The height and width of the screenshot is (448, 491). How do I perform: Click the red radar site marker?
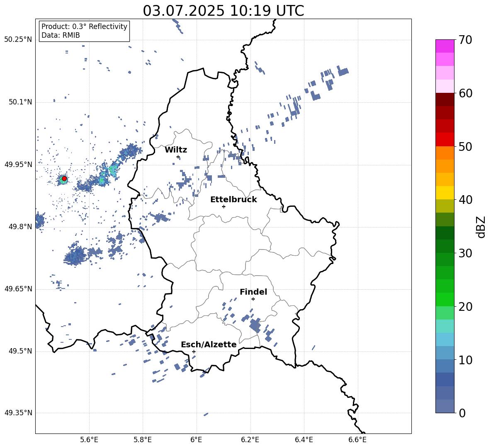[x=64, y=179]
